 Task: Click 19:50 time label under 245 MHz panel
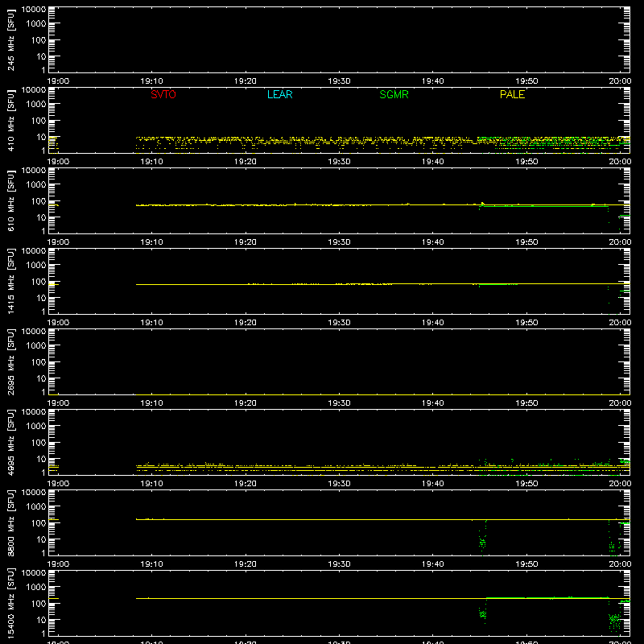(x=526, y=81)
